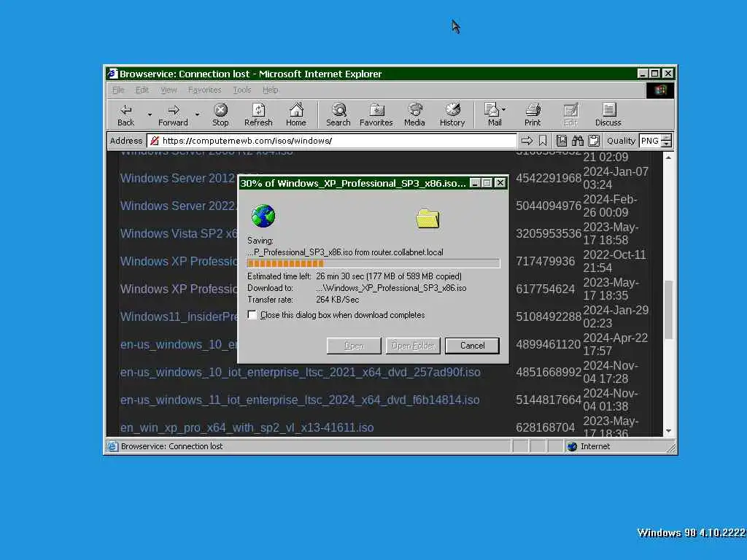Open the File menu
This screenshot has height=560, width=747.
[x=118, y=90]
